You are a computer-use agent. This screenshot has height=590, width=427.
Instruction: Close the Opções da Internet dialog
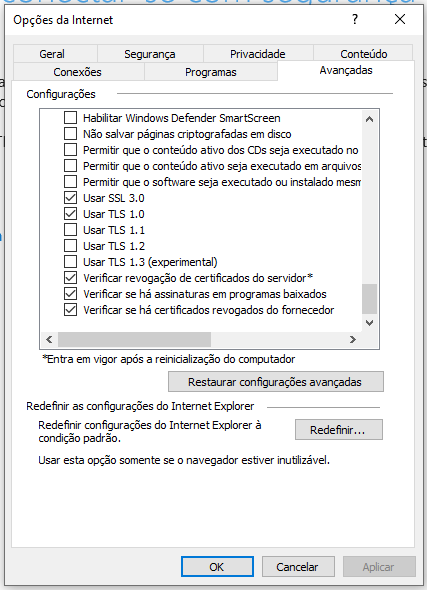point(400,19)
